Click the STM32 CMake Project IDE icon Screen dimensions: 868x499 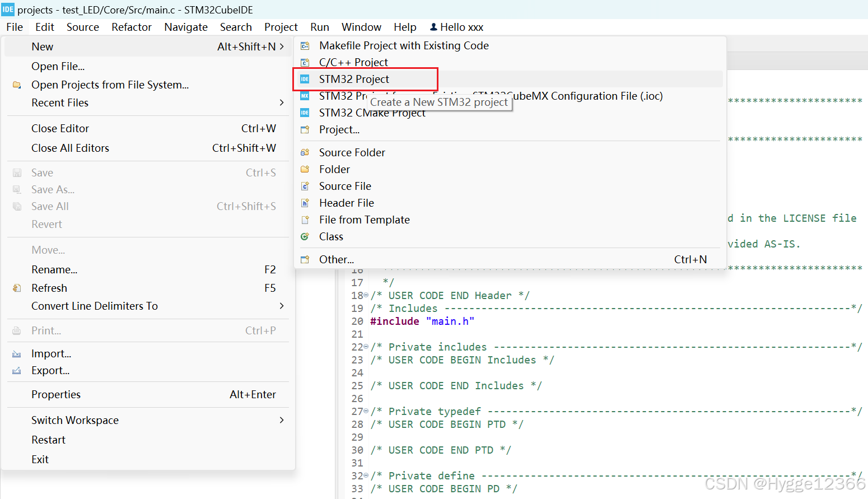click(305, 113)
